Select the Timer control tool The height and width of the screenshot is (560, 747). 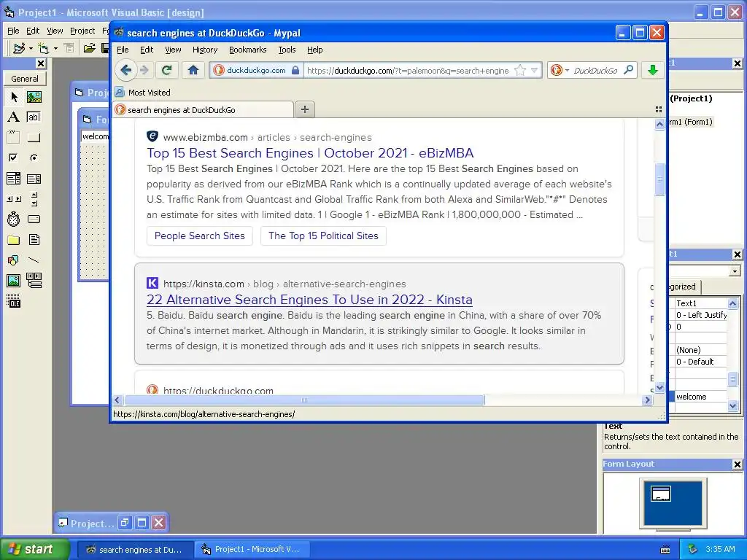(x=14, y=219)
